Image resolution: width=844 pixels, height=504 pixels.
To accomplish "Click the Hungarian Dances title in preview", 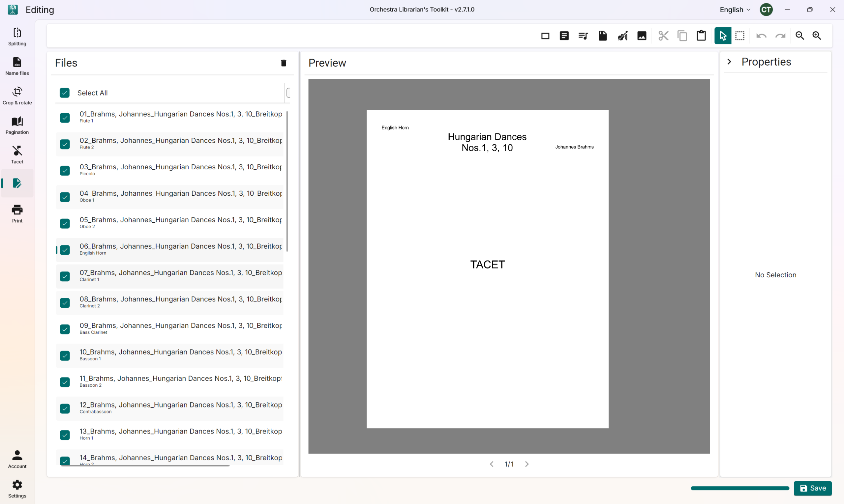I will click(x=487, y=142).
